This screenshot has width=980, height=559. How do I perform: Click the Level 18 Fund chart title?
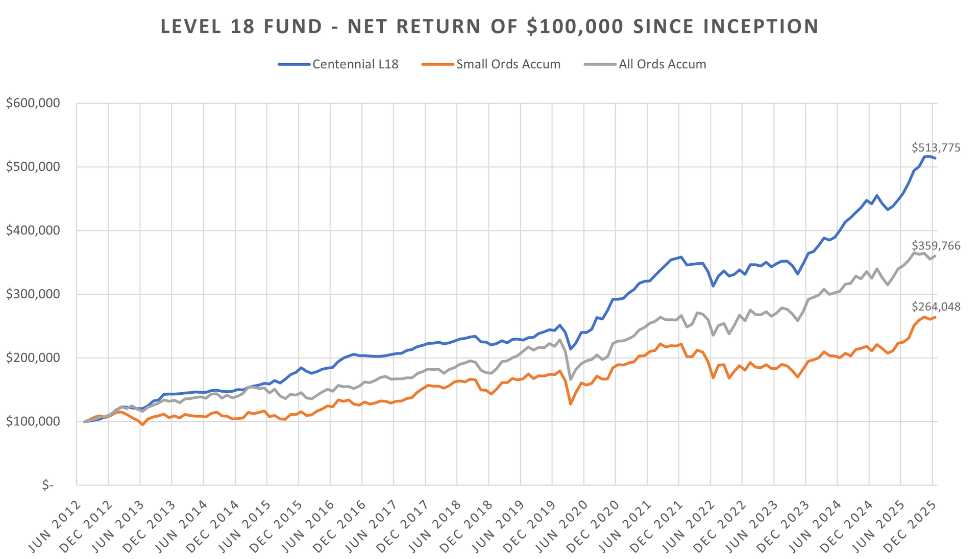(489, 27)
